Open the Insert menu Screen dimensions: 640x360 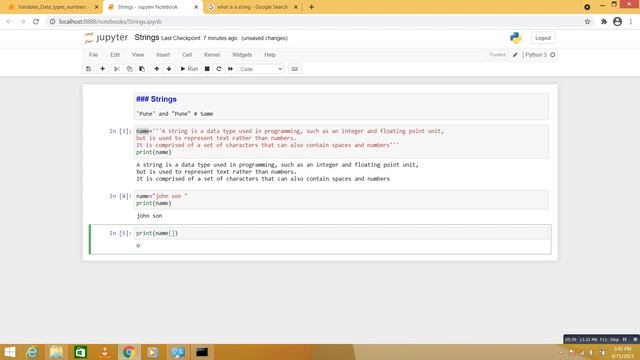coord(163,55)
